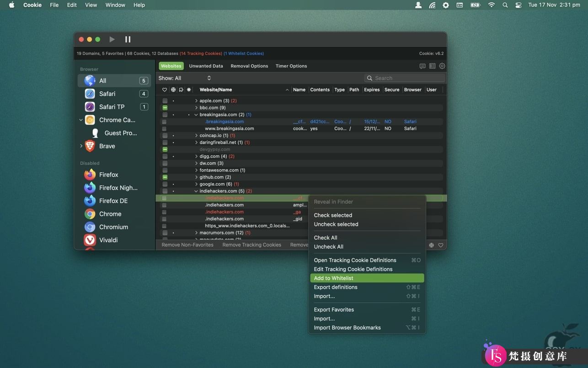The image size is (588, 368).
Task: Toggle the apple.com checkbox
Action: pos(165,101)
